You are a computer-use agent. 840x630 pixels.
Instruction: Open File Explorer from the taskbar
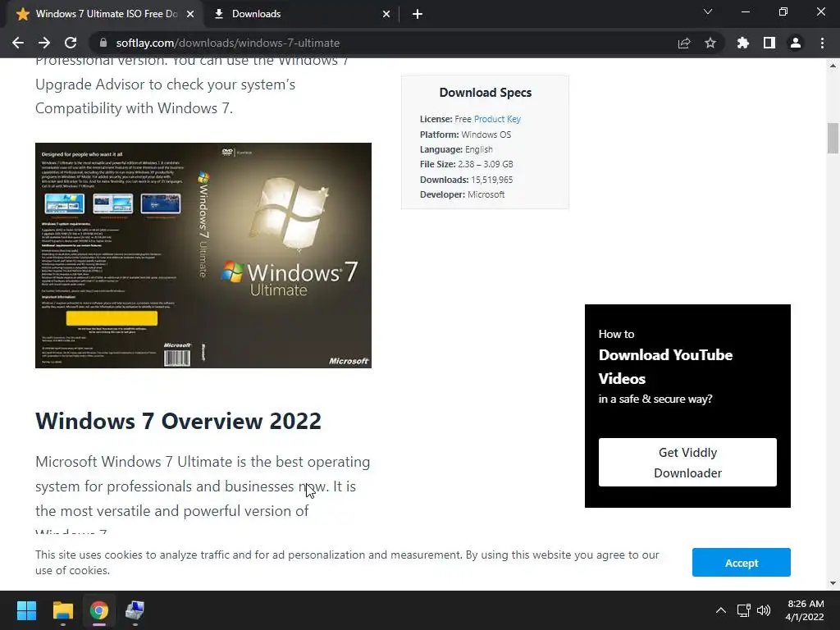(62, 610)
